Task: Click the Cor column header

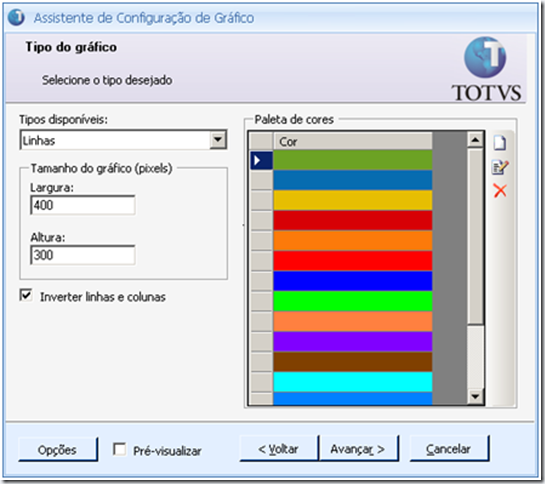Action: tap(352, 142)
